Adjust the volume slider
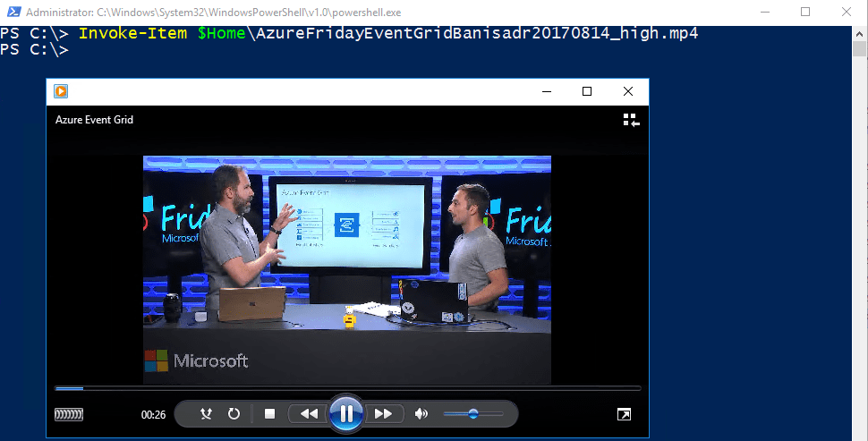The height and width of the screenshot is (441, 868). [x=472, y=414]
